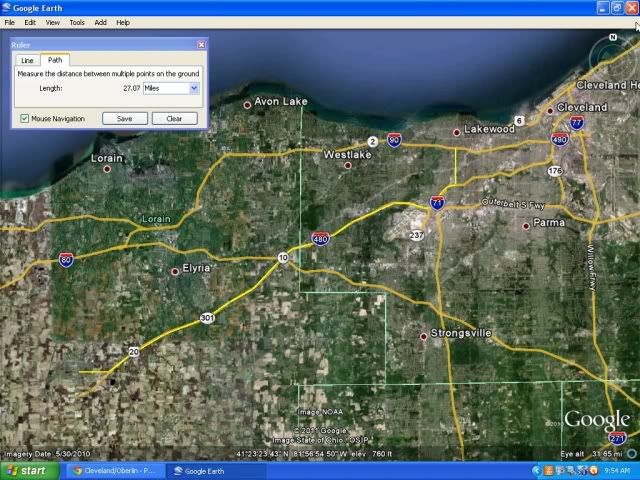Click the Google Earth taskbar button
The height and width of the screenshot is (480, 640).
click(x=216, y=471)
